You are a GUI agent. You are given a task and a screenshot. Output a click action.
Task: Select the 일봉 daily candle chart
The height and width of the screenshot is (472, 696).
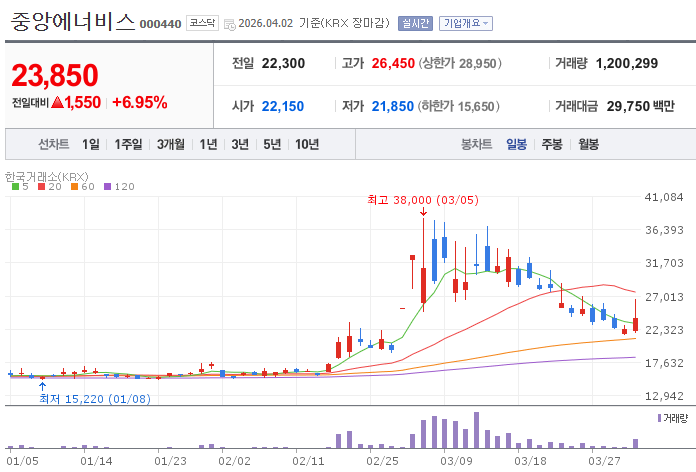[516, 144]
